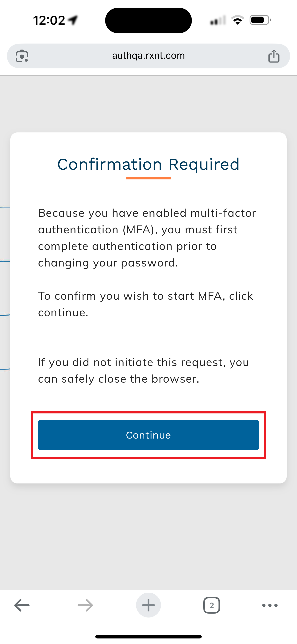Click the multi-factor authentication explanation paragraph
Image resolution: width=297 pixels, height=644 pixels.
pos(147,238)
